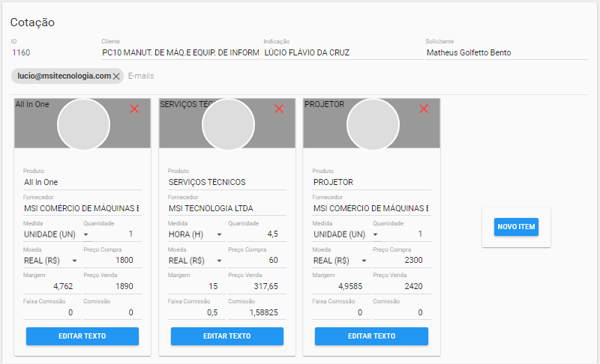Click the PROJETOR circular image placeholder
The image size is (600, 364).
pyautogui.click(x=372, y=123)
